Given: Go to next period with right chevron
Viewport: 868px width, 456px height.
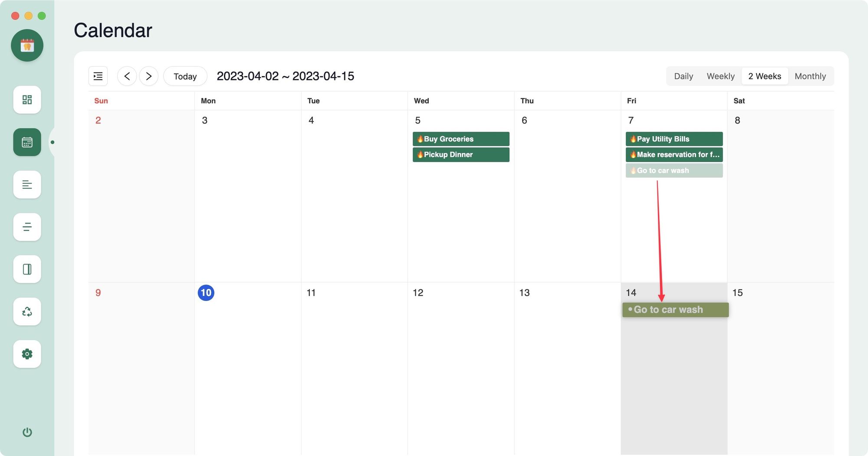Looking at the screenshot, I should (x=149, y=76).
